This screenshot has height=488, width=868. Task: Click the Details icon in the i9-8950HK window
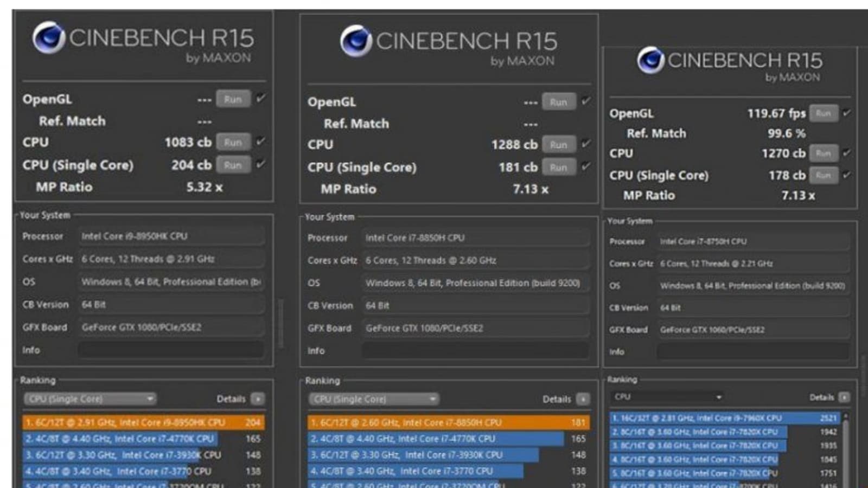(258, 399)
